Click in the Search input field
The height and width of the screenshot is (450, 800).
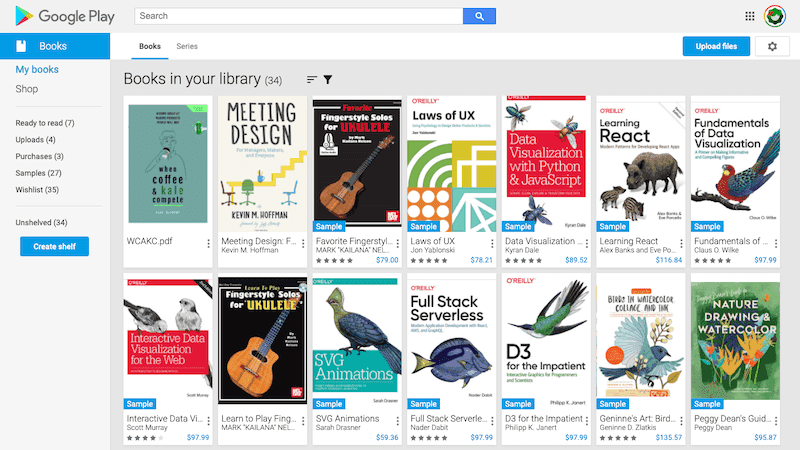click(x=299, y=16)
